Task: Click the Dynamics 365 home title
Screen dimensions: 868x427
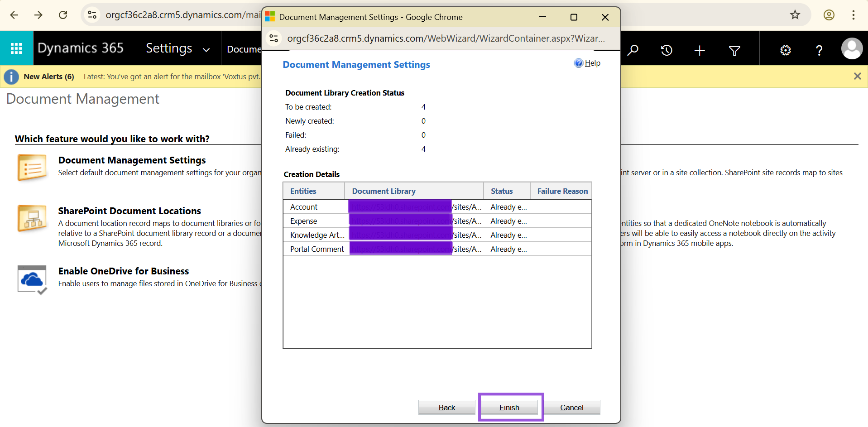Action: pyautogui.click(x=80, y=48)
